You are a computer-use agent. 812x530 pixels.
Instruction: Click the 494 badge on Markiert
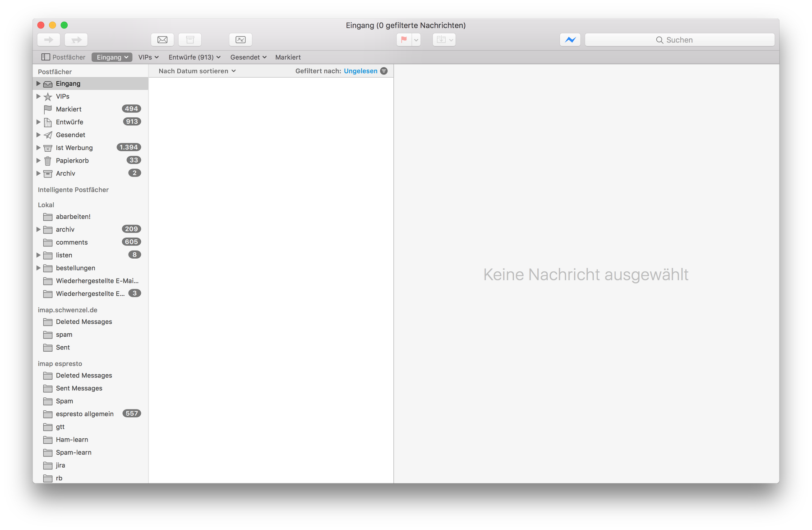pos(131,109)
